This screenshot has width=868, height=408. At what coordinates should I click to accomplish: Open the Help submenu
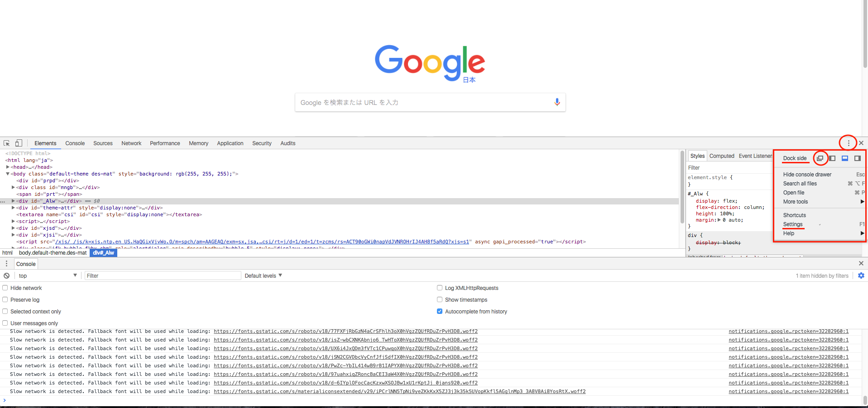[x=820, y=233]
